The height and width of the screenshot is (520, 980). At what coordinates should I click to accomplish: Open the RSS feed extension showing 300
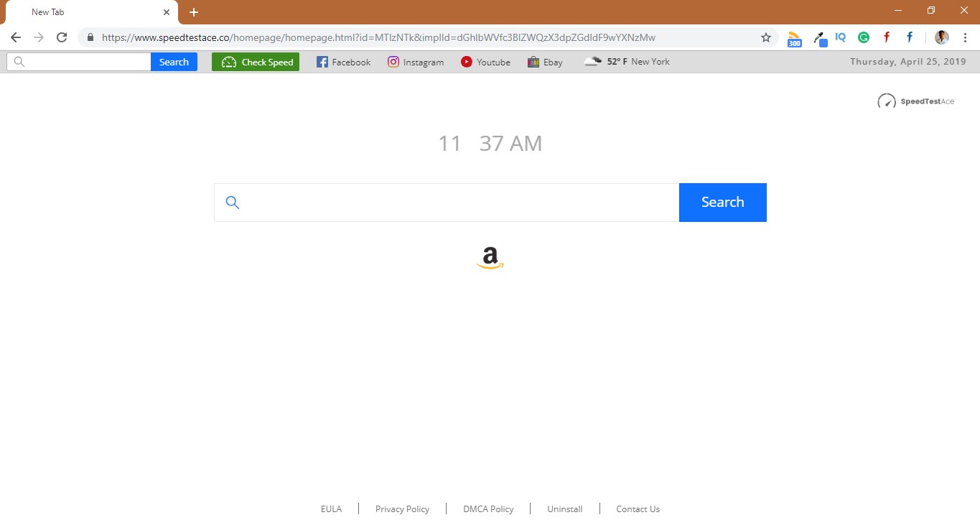coord(794,37)
